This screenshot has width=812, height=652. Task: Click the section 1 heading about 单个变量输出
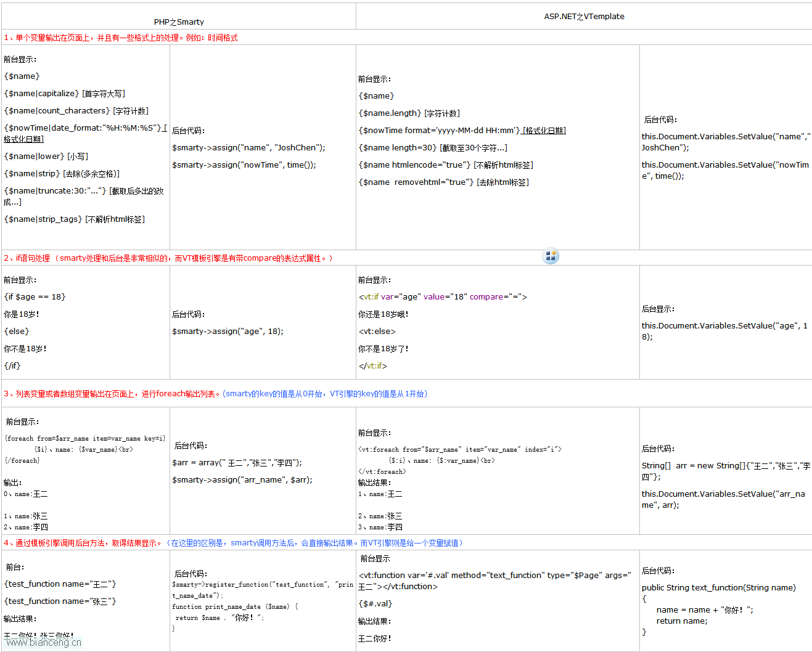pos(121,38)
